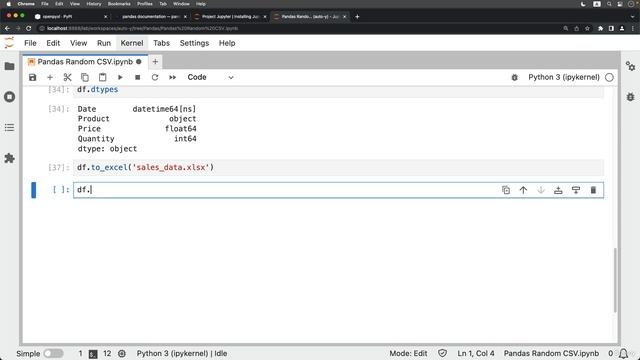Save the notebook with the disk icon
This screenshot has height=360, width=640.
click(33, 77)
